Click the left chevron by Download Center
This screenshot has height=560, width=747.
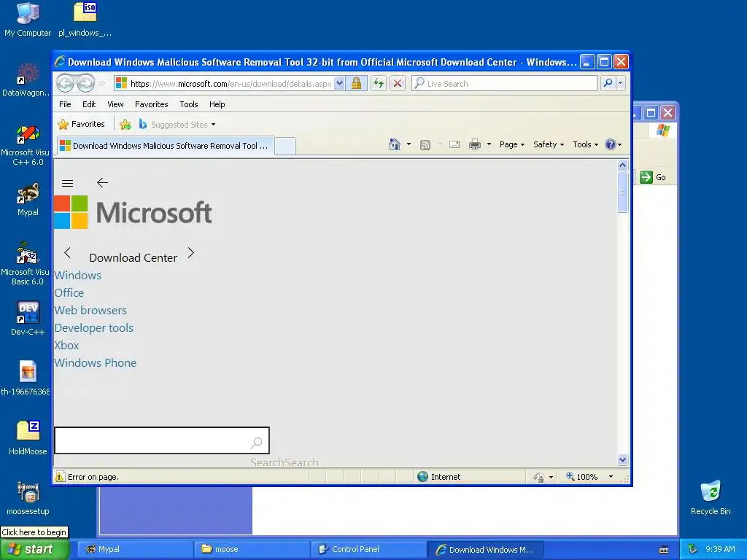(67, 253)
